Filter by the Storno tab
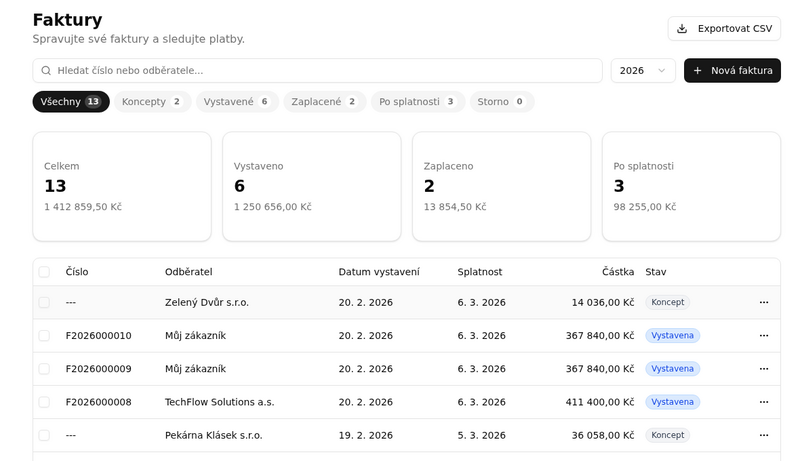This screenshot has height=461, width=800. tap(502, 101)
